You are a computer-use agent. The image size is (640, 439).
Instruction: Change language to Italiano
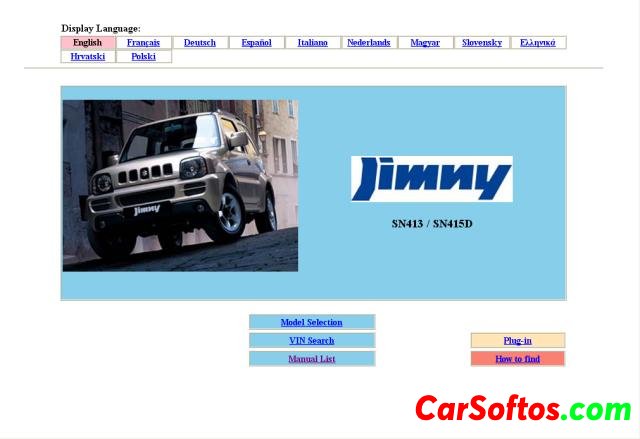312,43
